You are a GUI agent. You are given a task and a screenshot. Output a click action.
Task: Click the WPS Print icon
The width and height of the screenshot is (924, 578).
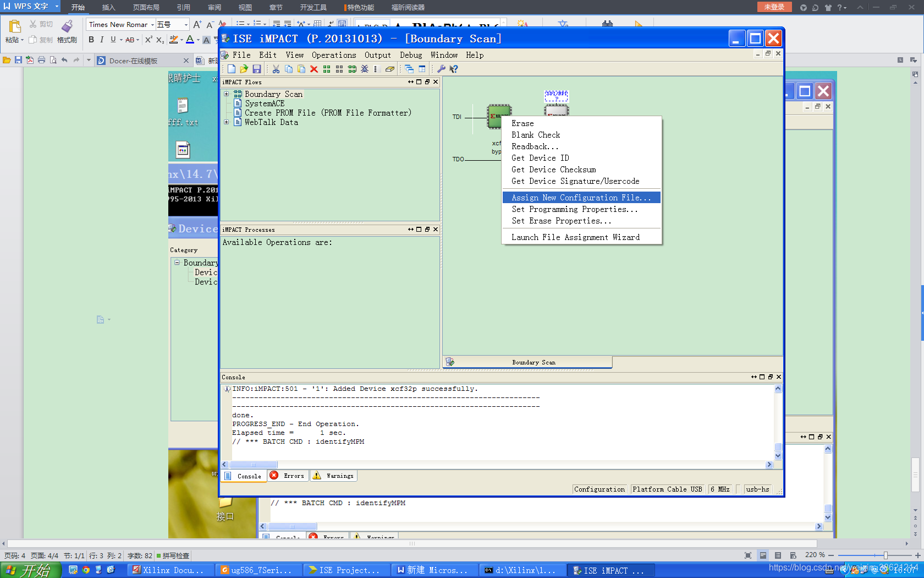click(41, 60)
